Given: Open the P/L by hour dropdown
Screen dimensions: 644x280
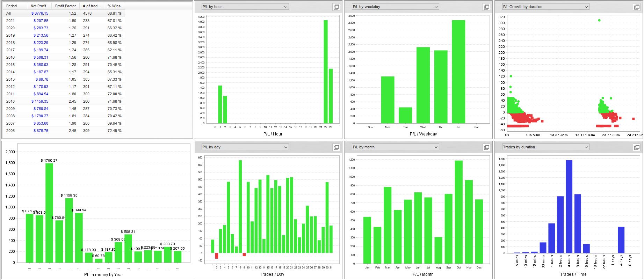Looking at the screenshot, I should click(245, 7).
